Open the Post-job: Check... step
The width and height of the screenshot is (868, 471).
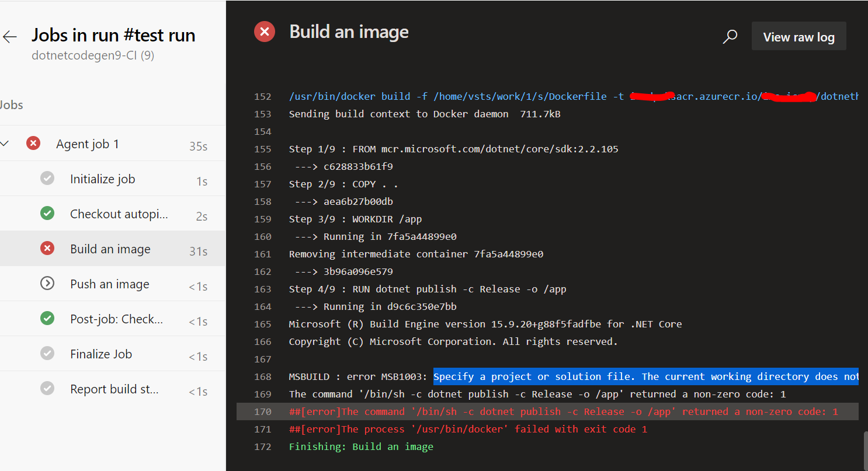[x=113, y=319]
